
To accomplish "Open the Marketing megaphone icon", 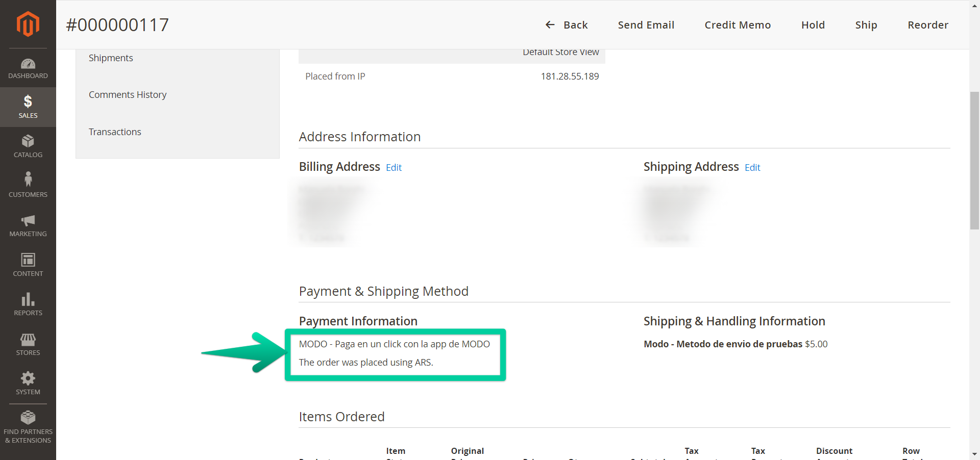I will coord(28,220).
